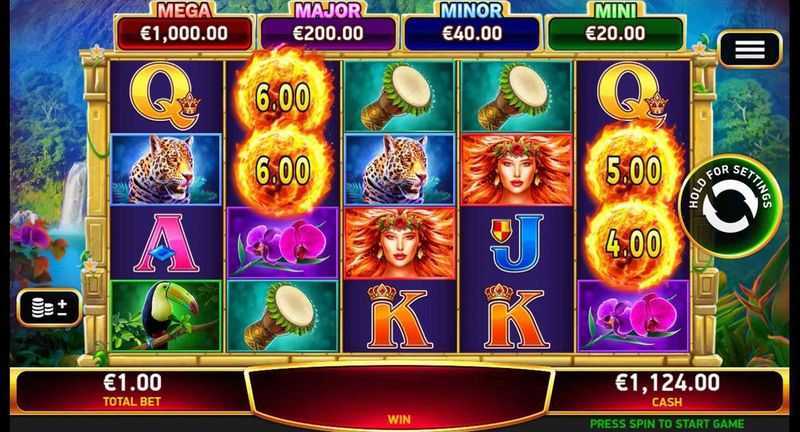800x432 pixels.
Task: Click the fireball showing 5.00
Action: coord(633,170)
